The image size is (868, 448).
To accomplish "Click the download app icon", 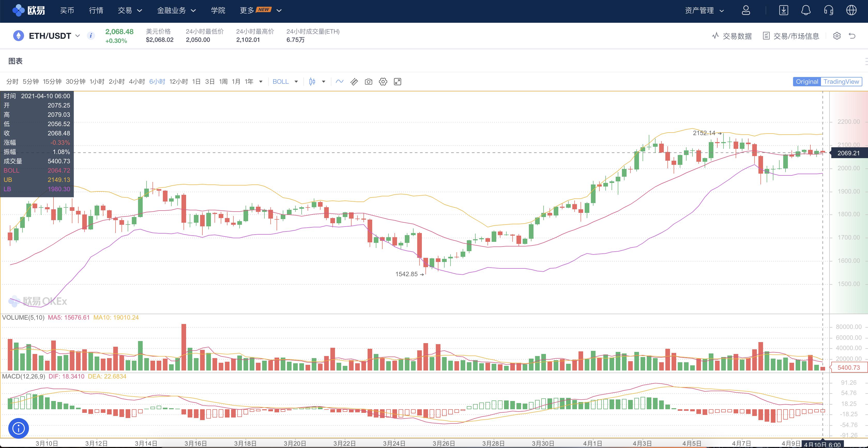I will tap(783, 10).
